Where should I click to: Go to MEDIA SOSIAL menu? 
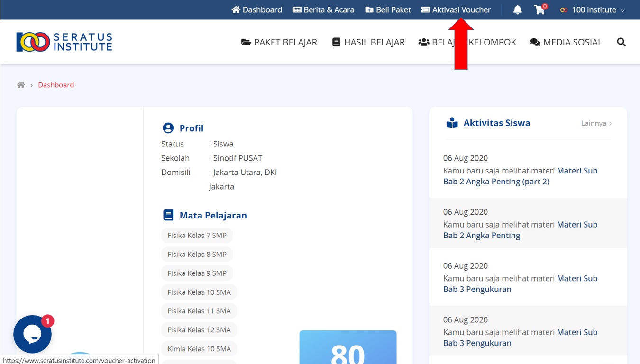(566, 42)
